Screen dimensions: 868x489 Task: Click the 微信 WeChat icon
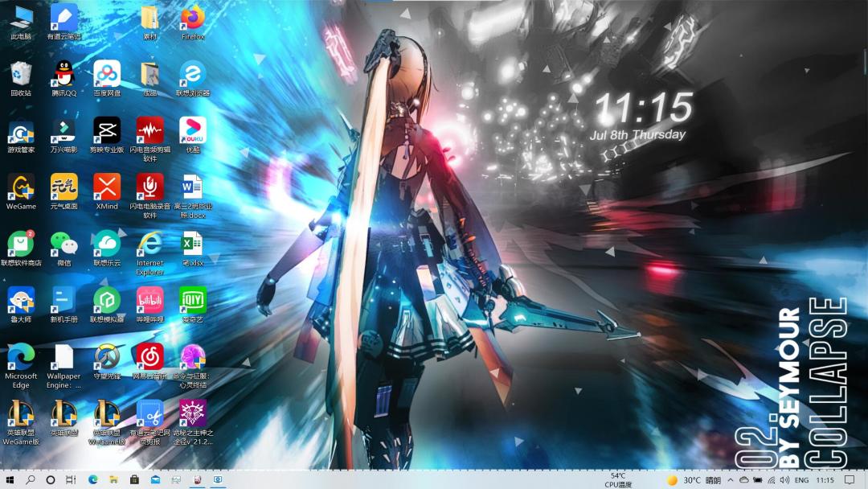(63, 247)
